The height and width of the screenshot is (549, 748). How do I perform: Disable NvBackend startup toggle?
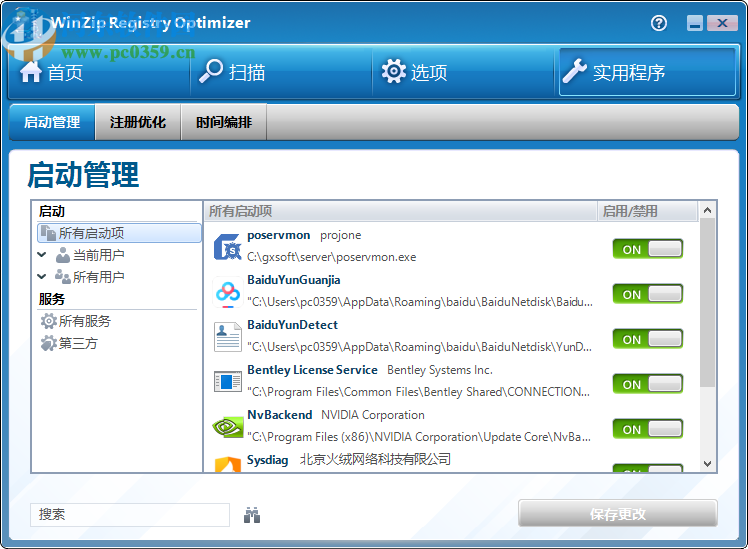[x=648, y=429]
